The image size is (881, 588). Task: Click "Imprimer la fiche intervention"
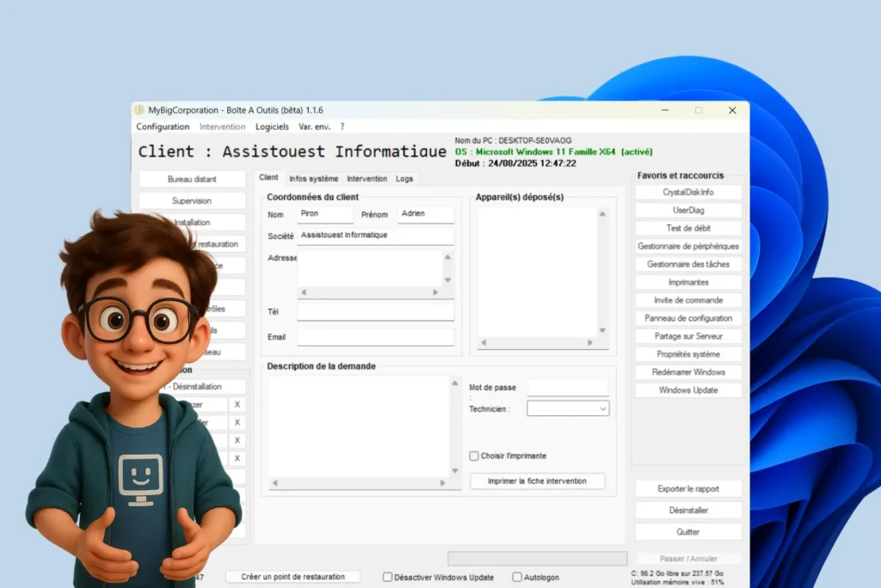coord(537,481)
